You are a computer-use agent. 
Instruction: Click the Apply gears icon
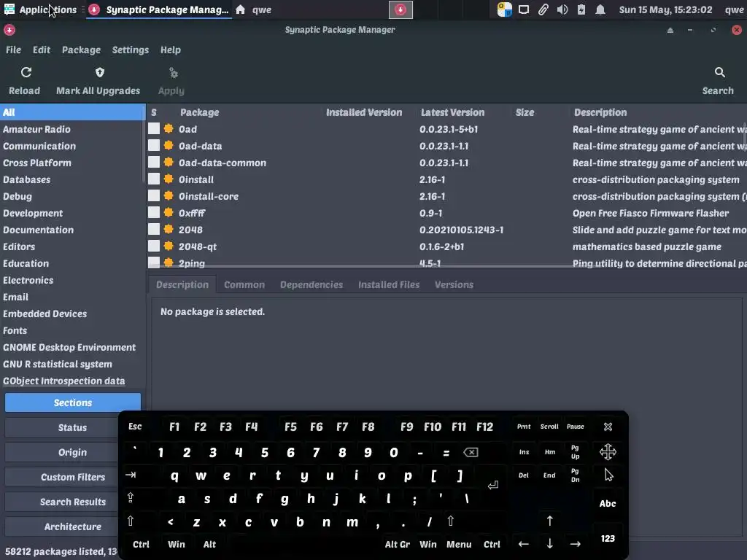[174, 73]
